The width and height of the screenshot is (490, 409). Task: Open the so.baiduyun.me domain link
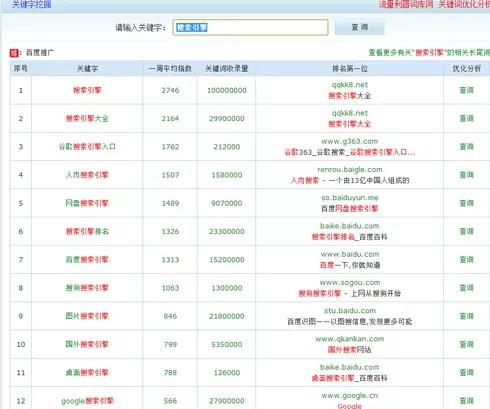(350, 198)
